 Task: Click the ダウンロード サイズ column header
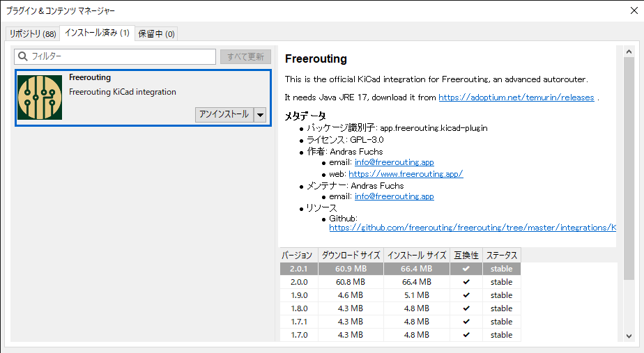pos(351,256)
